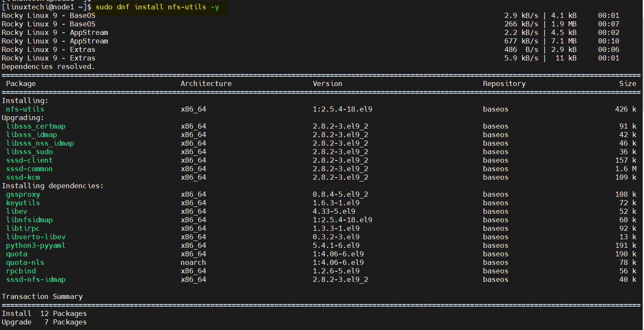The width and height of the screenshot is (644, 330).
Task: Click the 'Installing:' section label
Action: click(25, 101)
